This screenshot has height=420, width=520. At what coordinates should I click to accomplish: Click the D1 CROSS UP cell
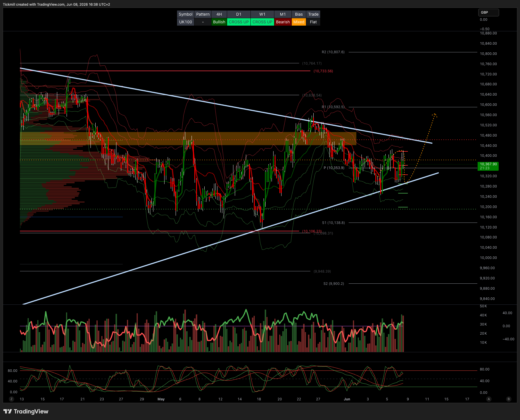pos(239,22)
